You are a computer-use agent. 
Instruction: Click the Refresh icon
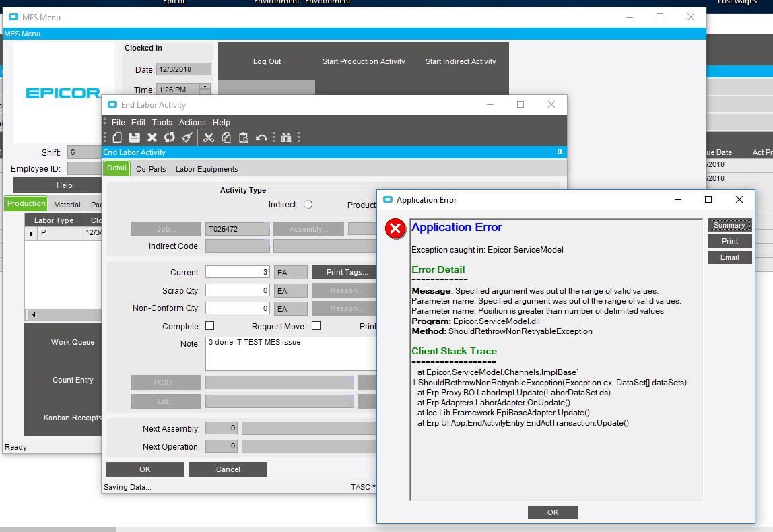[x=169, y=137]
